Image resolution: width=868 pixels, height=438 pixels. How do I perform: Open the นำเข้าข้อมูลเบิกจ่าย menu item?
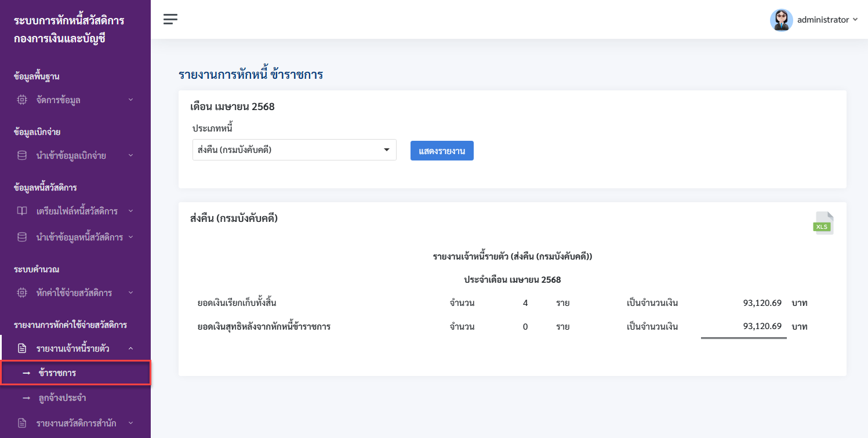pos(75,155)
